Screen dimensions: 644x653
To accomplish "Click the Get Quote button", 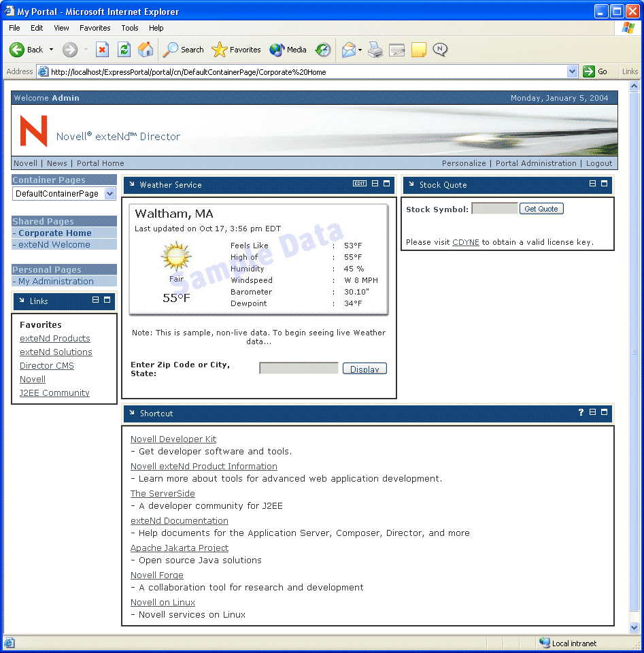I will click(541, 208).
